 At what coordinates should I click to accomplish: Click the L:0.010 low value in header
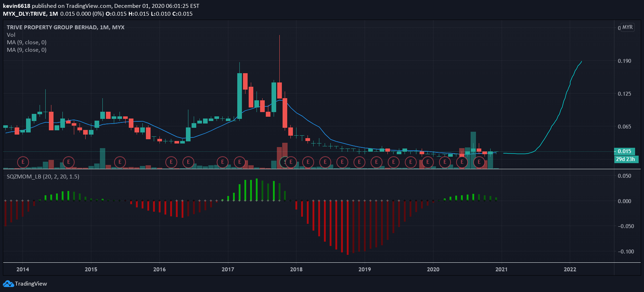tap(161, 14)
